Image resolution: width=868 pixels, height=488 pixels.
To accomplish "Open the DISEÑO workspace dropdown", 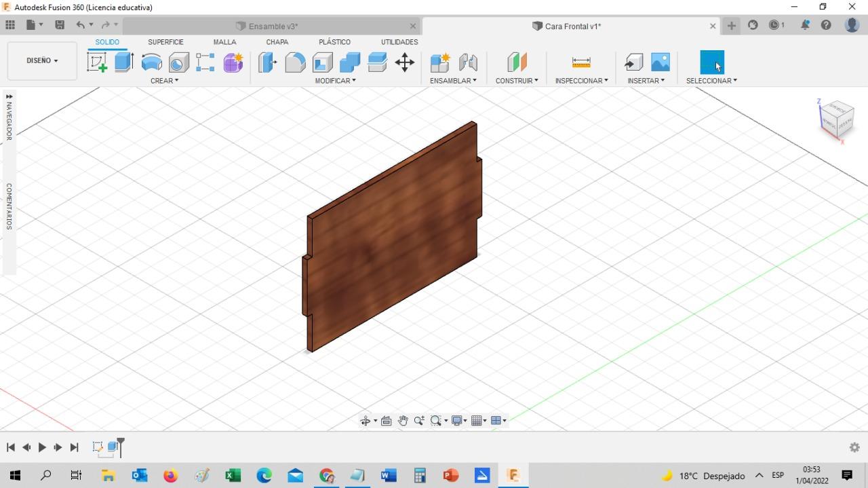I will click(x=42, y=60).
